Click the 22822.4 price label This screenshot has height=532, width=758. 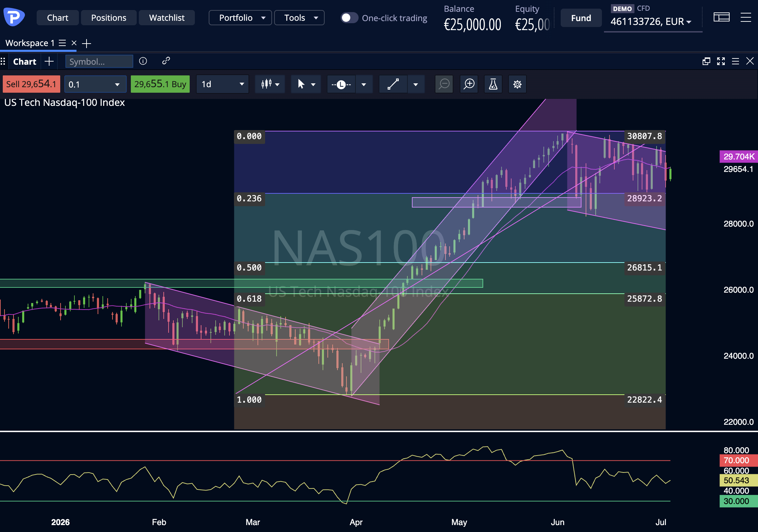pos(644,400)
